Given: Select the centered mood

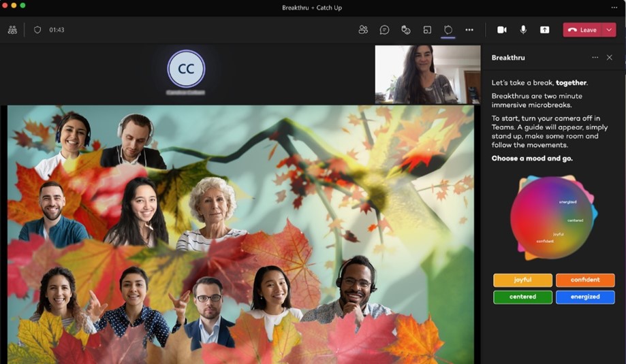Looking at the screenshot, I should point(522,297).
